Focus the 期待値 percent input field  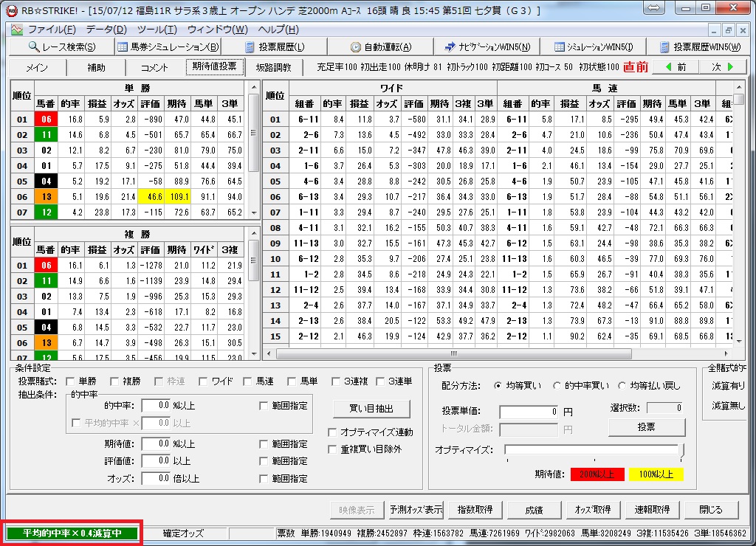click(157, 444)
